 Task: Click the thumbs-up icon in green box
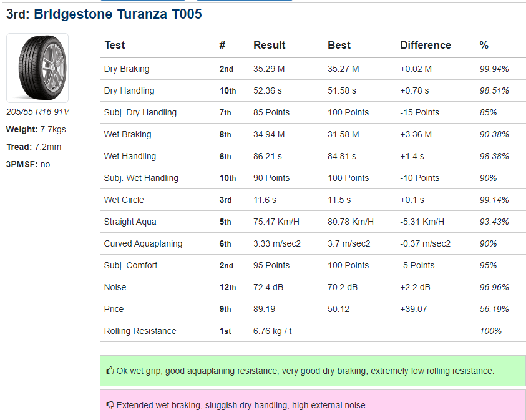[x=110, y=371]
